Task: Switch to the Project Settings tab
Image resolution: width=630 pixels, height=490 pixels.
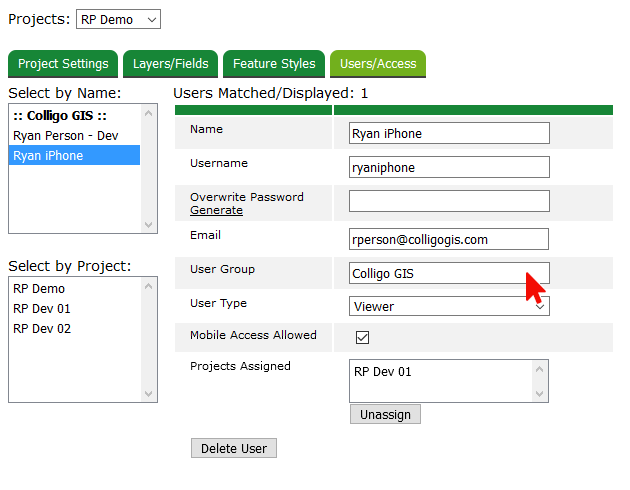Action: [63, 64]
